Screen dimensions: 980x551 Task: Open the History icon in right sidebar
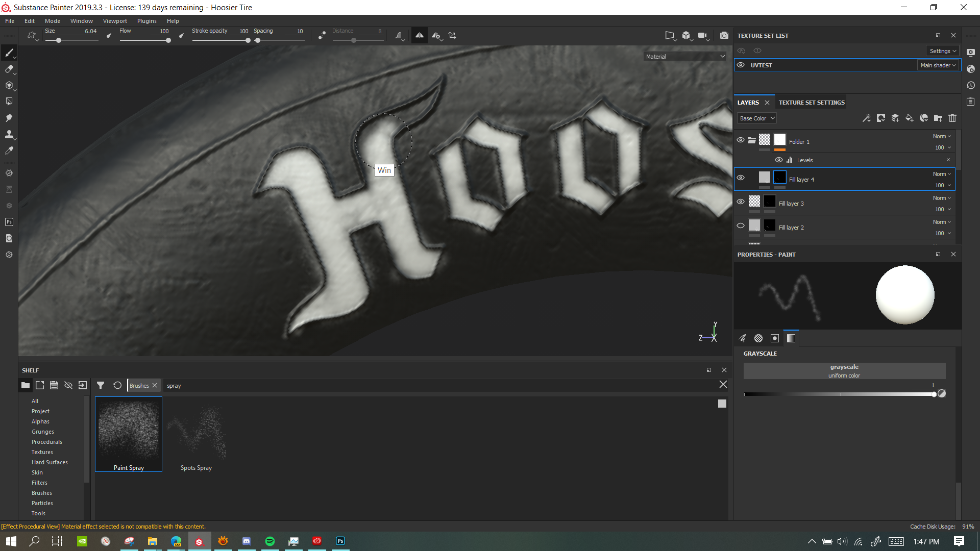[971, 85]
